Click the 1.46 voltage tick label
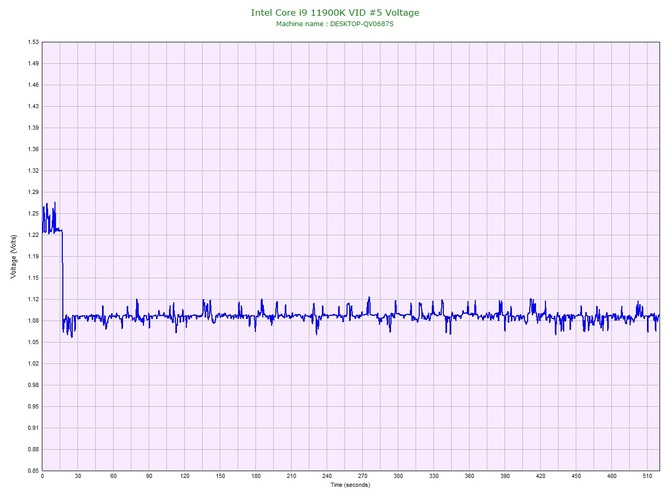The image size is (670, 502). pos(33,85)
